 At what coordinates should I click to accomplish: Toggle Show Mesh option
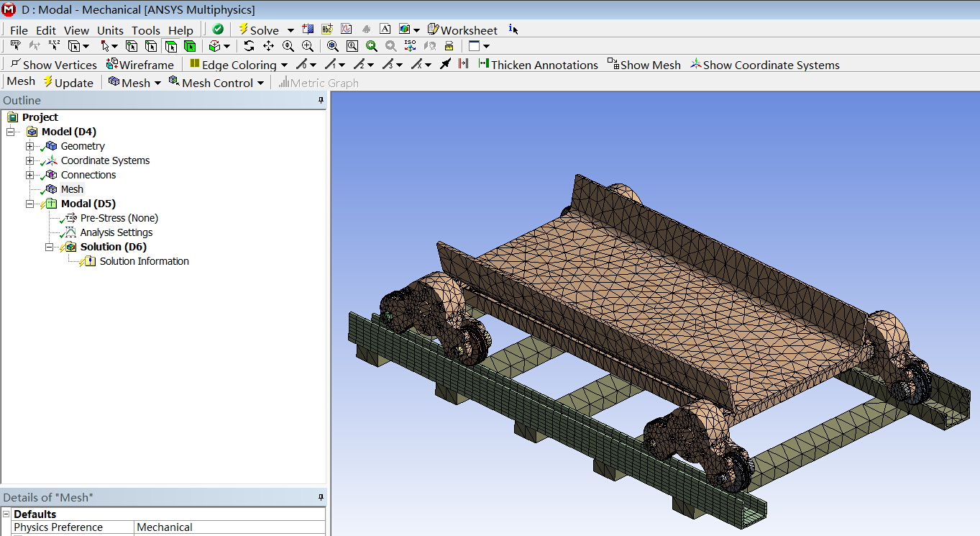pos(644,65)
